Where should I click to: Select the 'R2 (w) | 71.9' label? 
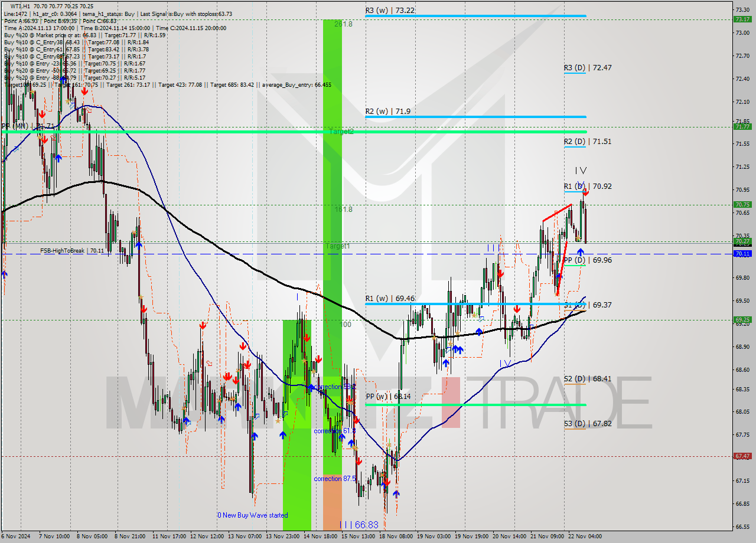tap(387, 111)
